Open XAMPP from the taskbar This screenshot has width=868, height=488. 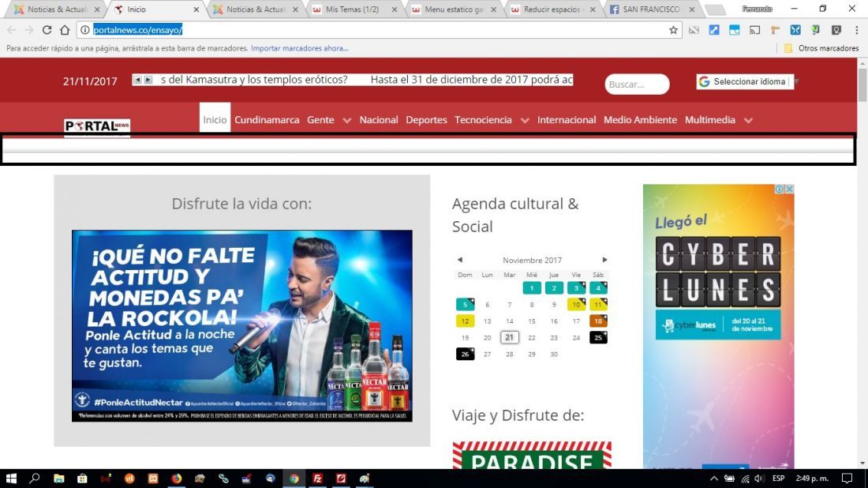(153, 479)
